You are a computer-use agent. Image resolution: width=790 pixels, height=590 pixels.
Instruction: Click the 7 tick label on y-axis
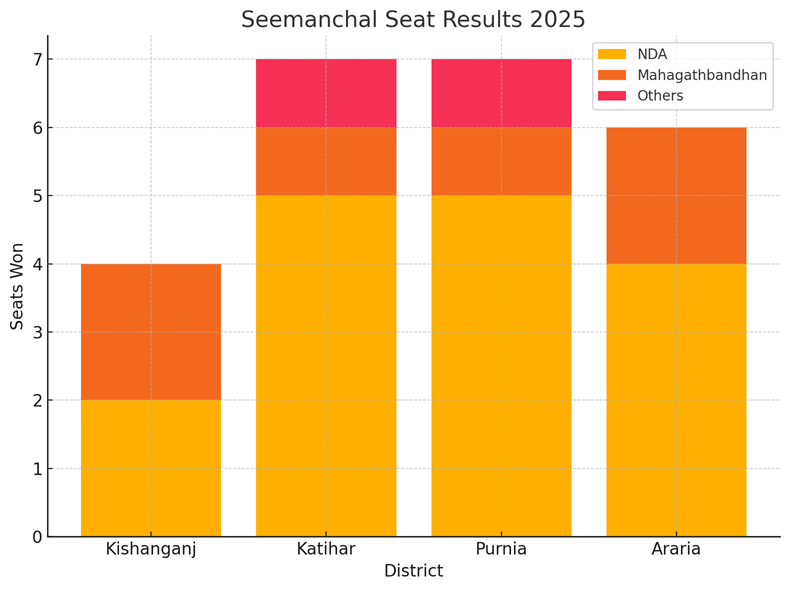pyautogui.click(x=36, y=60)
